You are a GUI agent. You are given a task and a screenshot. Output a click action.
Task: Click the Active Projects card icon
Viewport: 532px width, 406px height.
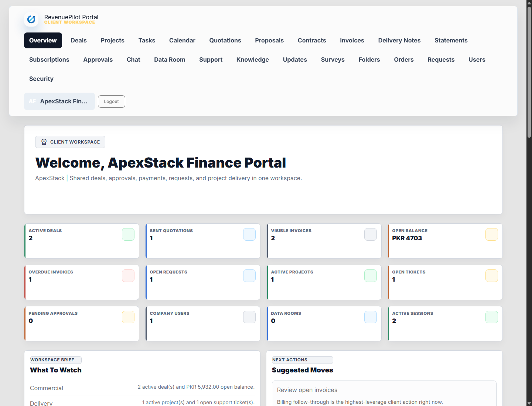pos(371,276)
